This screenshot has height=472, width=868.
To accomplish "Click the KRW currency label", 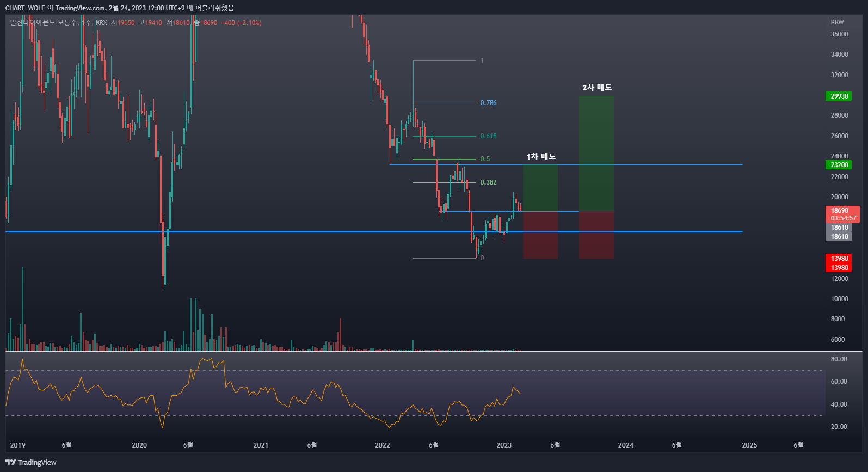I will (837, 22).
